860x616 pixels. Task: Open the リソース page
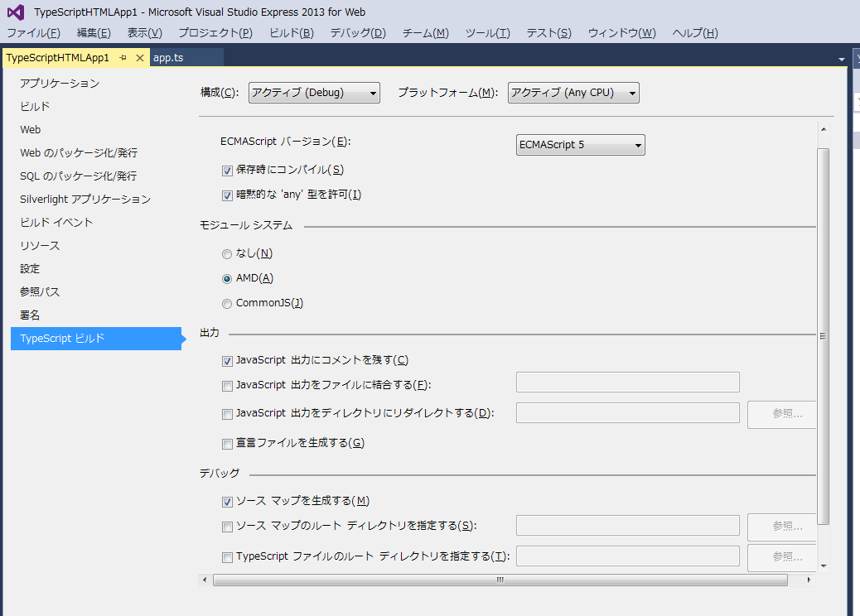tap(40, 246)
